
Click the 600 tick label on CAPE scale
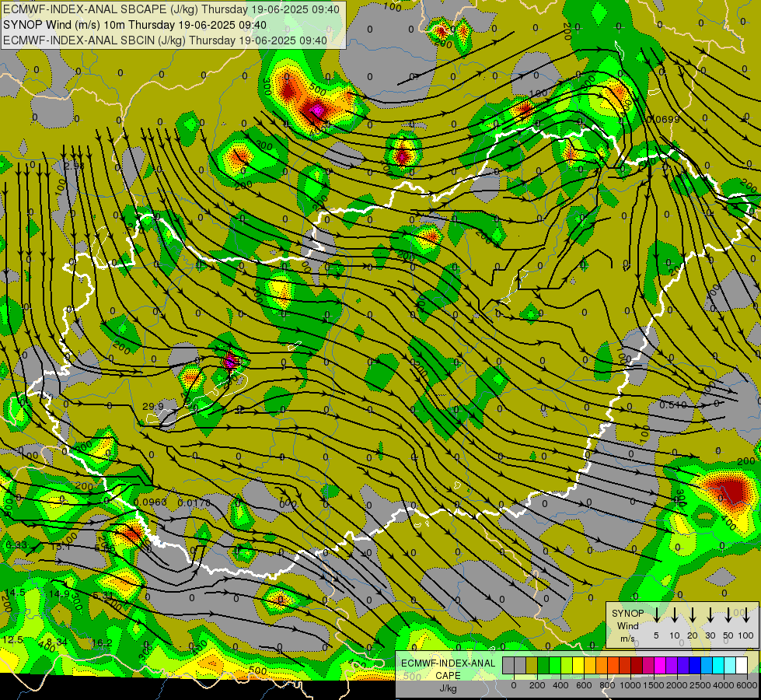coord(584,685)
